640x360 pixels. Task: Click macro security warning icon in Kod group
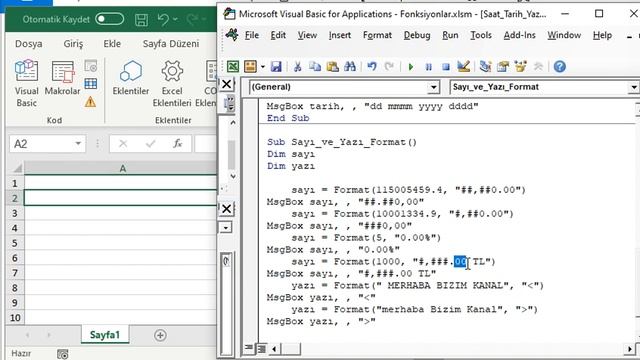tap(90, 102)
